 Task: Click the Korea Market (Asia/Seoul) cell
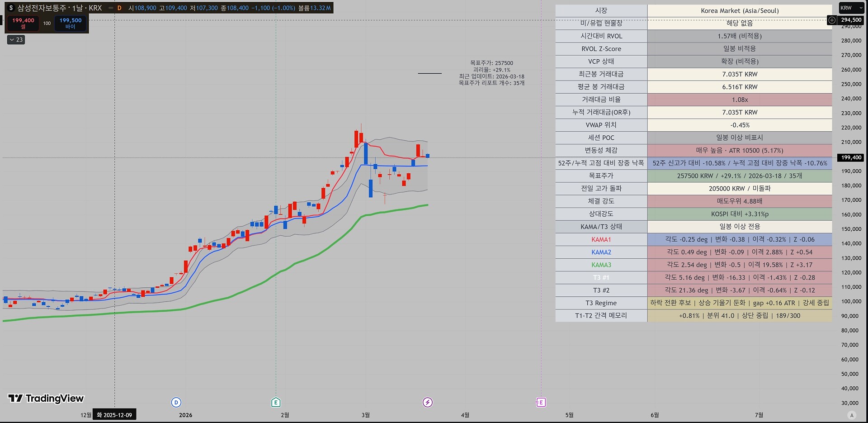[x=740, y=10]
